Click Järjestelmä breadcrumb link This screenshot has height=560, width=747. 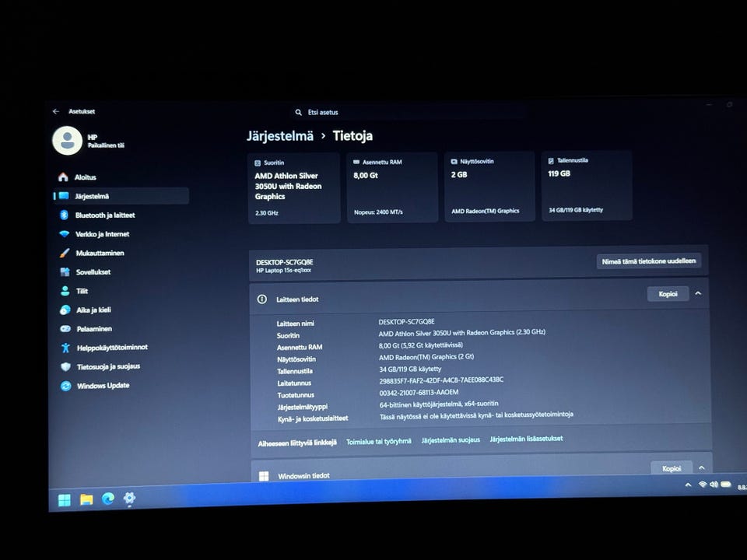[280, 136]
